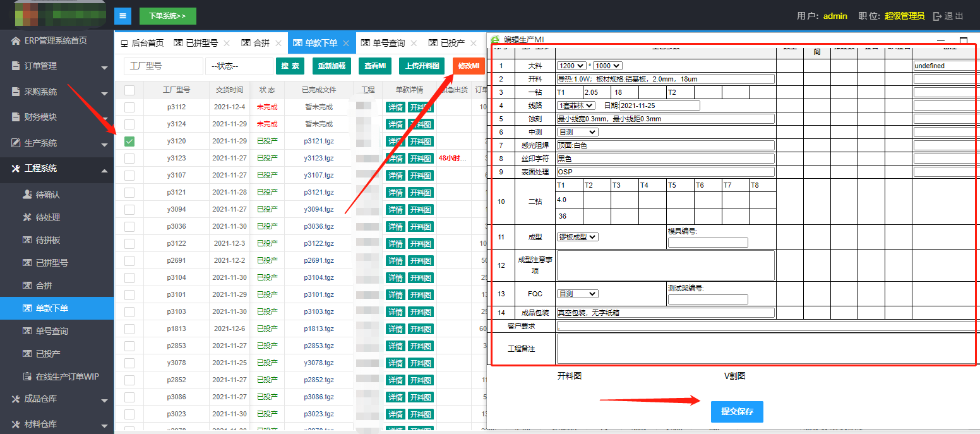Close the 单款下单 tab with X icon
Image resolution: width=980 pixels, height=434 pixels.
[x=346, y=44]
